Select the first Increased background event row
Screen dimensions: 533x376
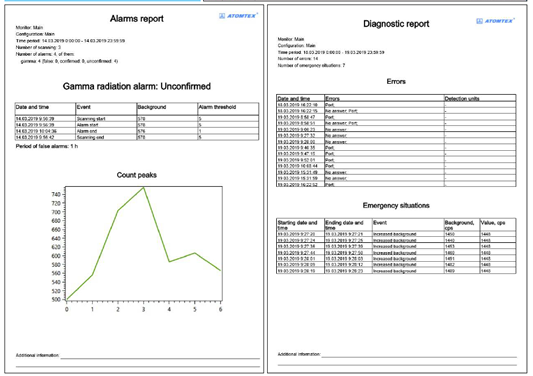pyautogui.click(x=396, y=234)
